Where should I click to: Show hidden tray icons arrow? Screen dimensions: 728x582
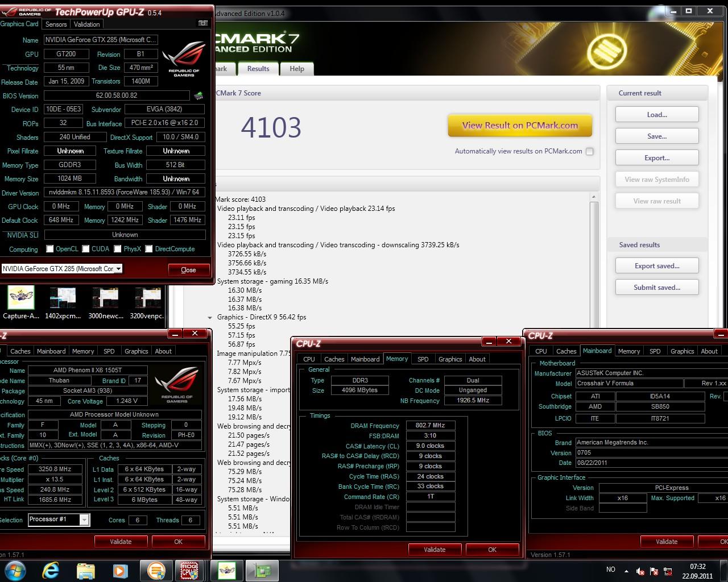(626, 571)
